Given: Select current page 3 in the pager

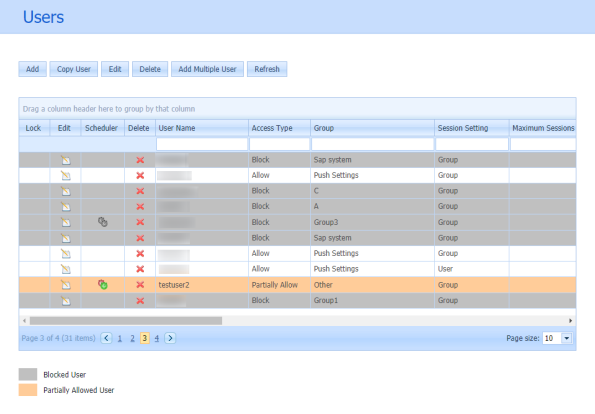Looking at the screenshot, I should coord(145,338).
